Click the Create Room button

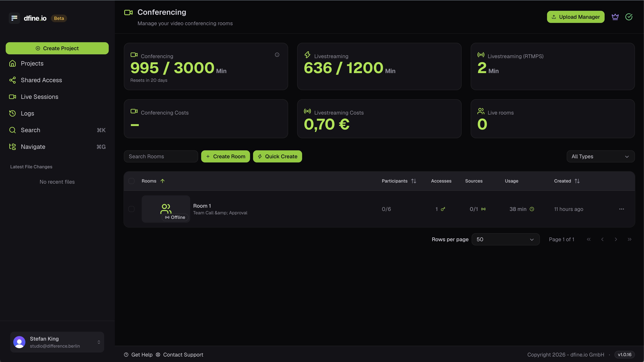point(226,156)
